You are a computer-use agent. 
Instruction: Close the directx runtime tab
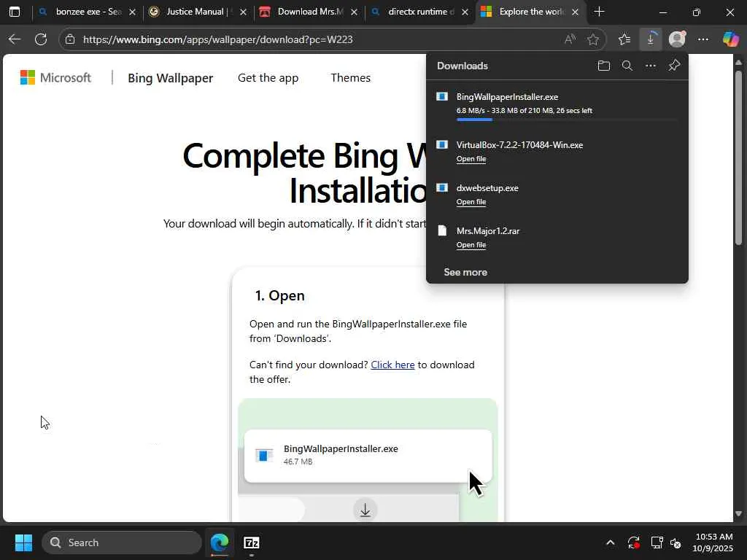coord(465,12)
